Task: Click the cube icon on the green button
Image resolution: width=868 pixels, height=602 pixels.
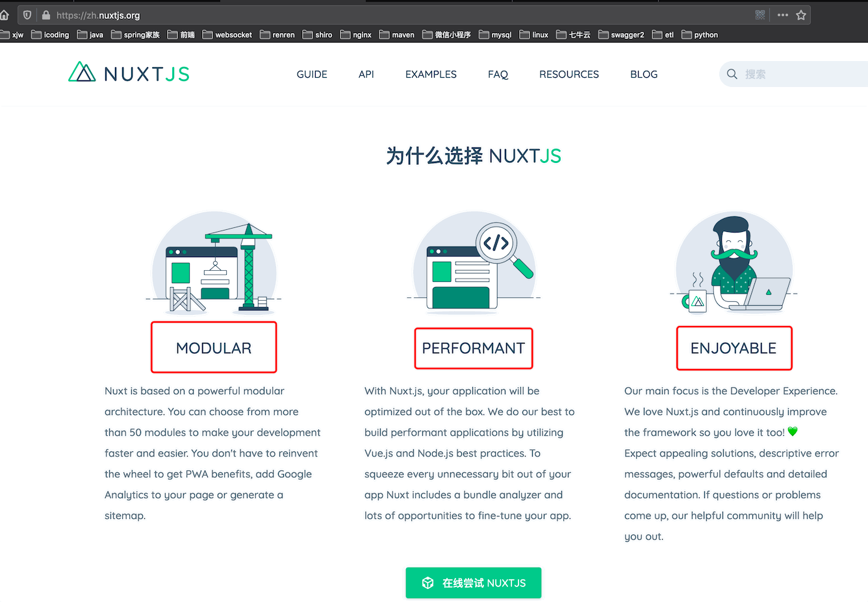Action: coord(428,583)
